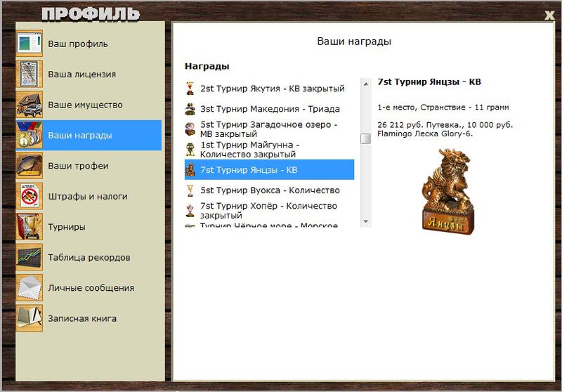Screen dimensions: 562x392
Task: Select 7st Турнир Янцзы - КВ row
Action: 269,170
